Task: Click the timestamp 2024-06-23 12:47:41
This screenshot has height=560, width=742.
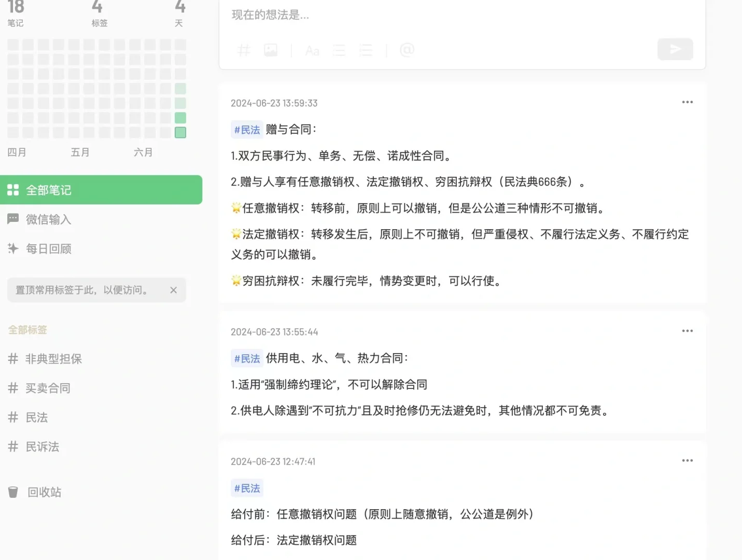Action: pyautogui.click(x=273, y=461)
